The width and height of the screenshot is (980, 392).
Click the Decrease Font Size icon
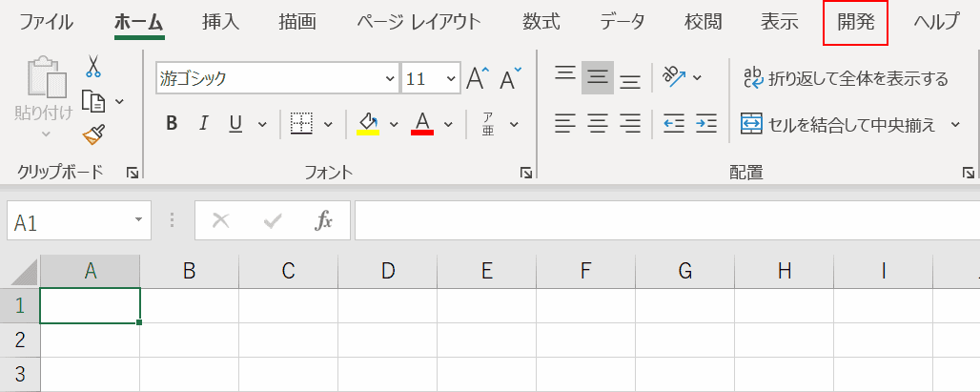[x=511, y=79]
